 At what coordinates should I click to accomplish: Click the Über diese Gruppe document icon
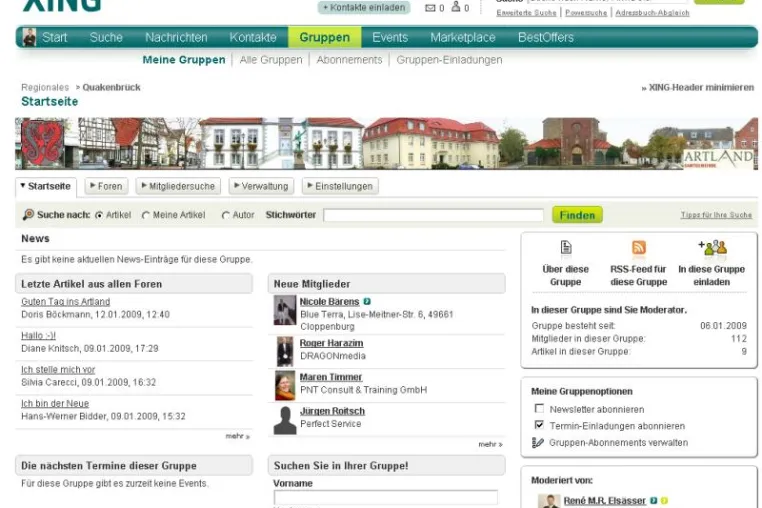coord(566,247)
